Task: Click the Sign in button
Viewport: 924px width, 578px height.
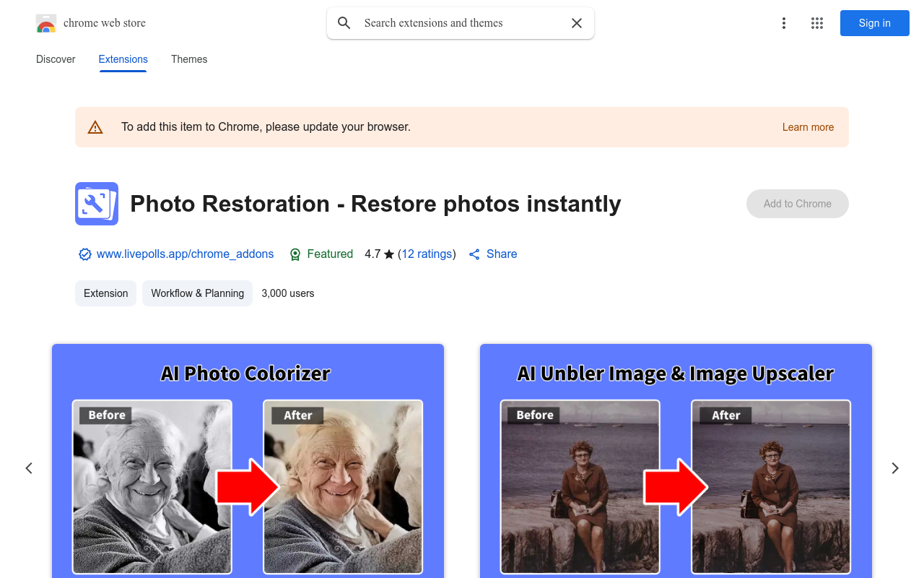Action: click(875, 23)
